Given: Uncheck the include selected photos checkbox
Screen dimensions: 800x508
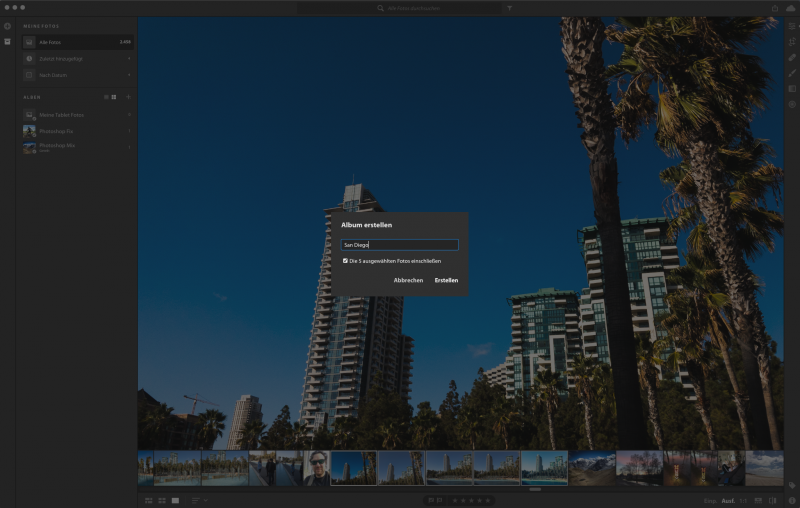Looking at the screenshot, I should (345, 261).
